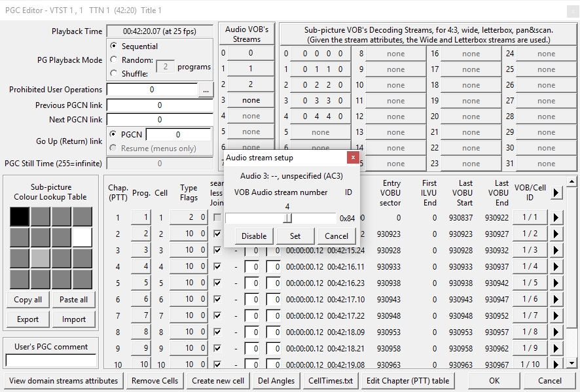Click the Previous PGCN link field
Screen dimensions: 580x392
[160, 105]
